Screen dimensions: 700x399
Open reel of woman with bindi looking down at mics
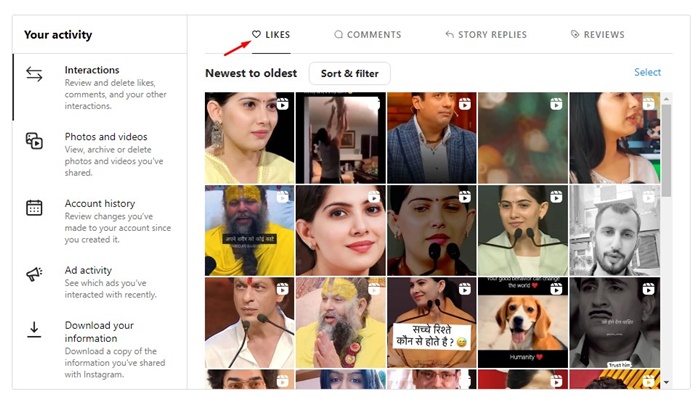point(432,230)
